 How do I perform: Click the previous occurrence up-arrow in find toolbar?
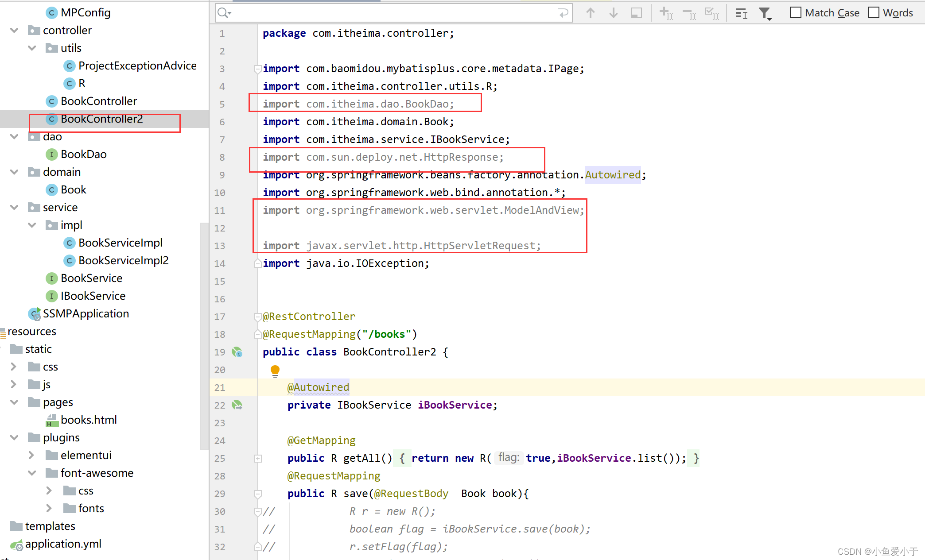pos(591,13)
